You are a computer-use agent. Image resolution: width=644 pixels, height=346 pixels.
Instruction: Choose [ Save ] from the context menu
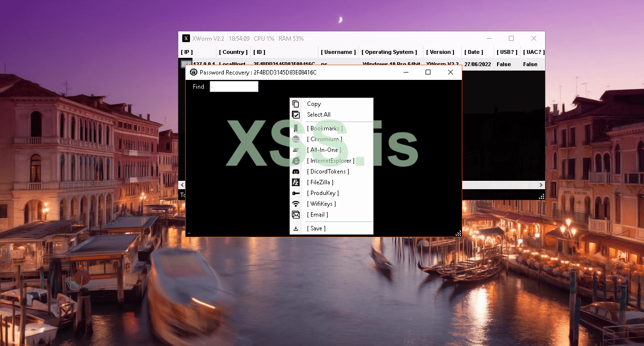coord(316,228)
